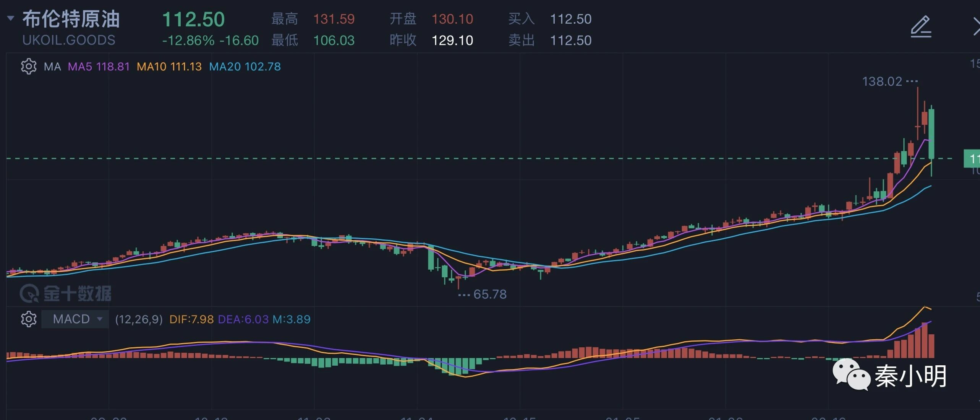This screenshot has height=420, width=980.
Task: Open the MACD indicator type dropdown
Action: 75,319
